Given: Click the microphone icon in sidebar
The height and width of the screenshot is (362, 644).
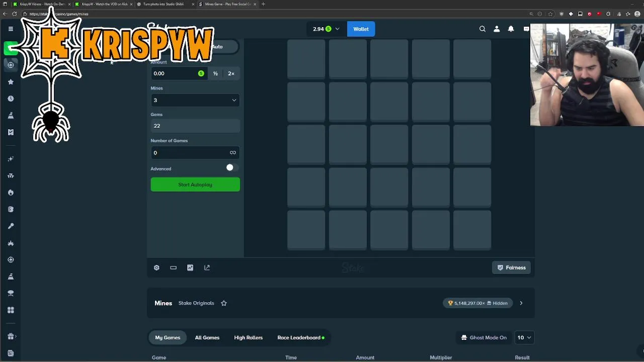Looking at the screenshot, I should tap(11, 226).
